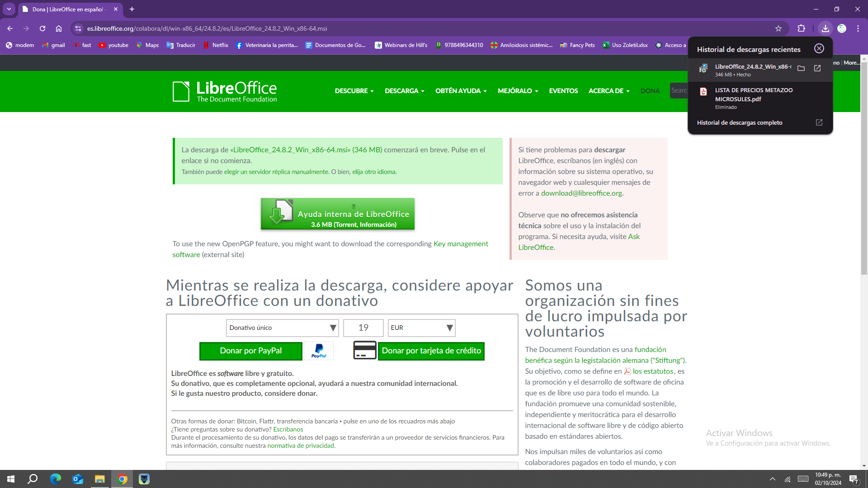Reload the page with the refresh icon
Screen dimensions: 868x488
(42, 28)
